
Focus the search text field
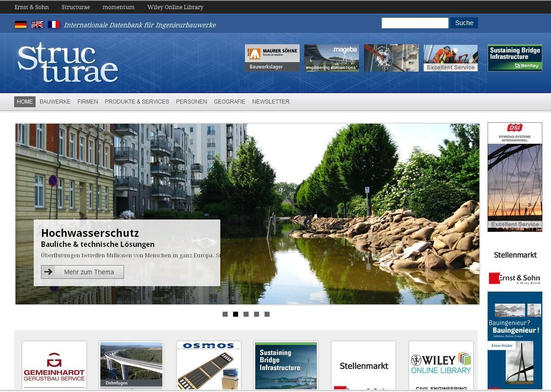click(415, 23)
